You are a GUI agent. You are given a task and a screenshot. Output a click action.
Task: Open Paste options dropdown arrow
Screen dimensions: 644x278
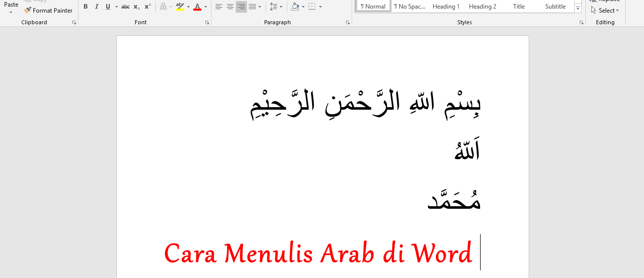coord(11,12)
